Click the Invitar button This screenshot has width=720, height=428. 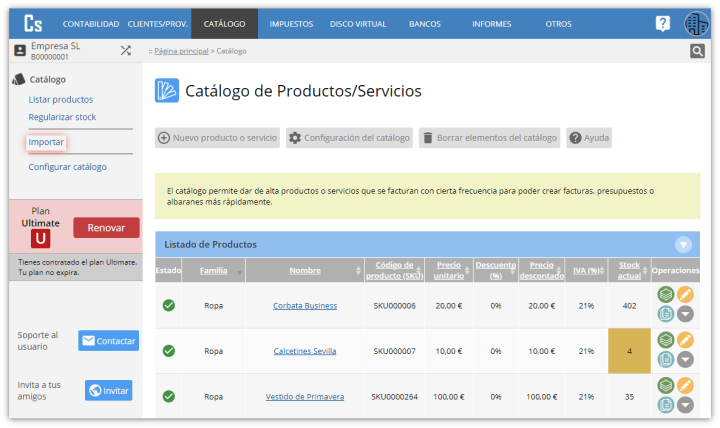[x=108, y=390]
